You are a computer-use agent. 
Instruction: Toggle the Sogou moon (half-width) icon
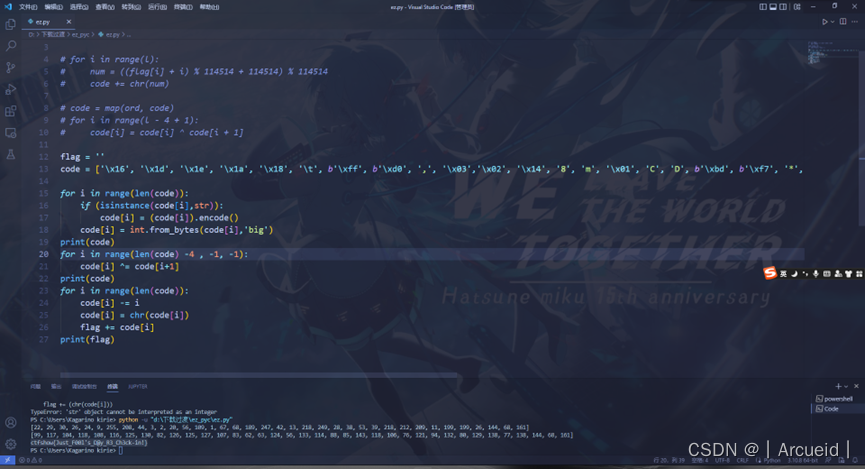794,274
